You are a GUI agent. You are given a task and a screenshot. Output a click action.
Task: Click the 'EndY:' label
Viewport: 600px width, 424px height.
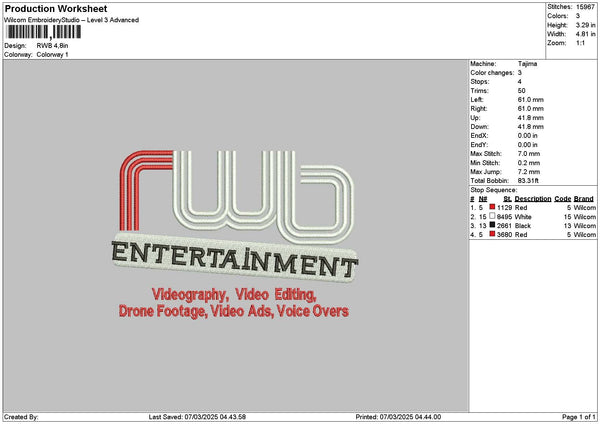click(x=479, y=145)
